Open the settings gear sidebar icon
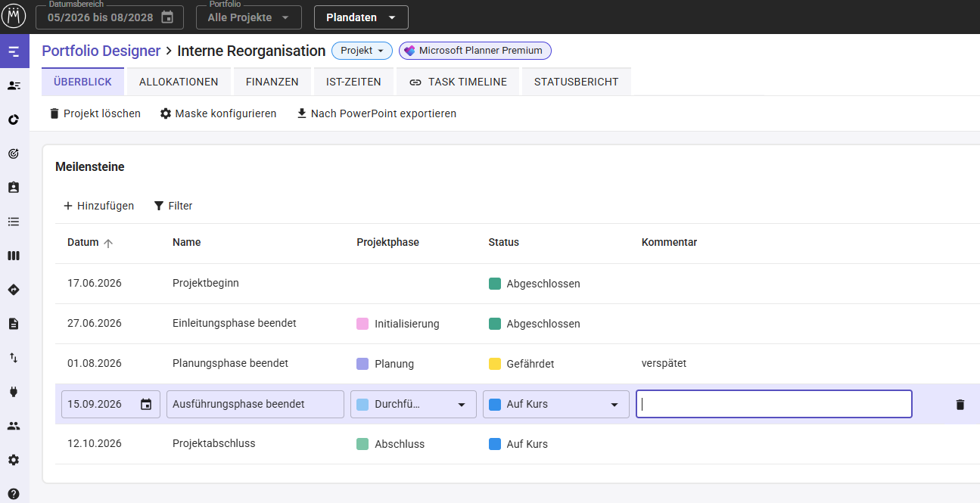The image size is (980, 503). click(x=14, y=460)
